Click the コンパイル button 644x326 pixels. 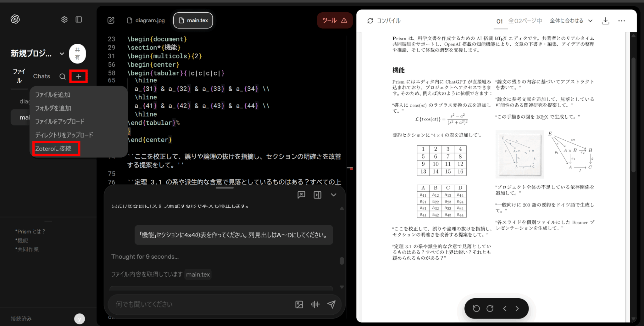pos(384,21)
